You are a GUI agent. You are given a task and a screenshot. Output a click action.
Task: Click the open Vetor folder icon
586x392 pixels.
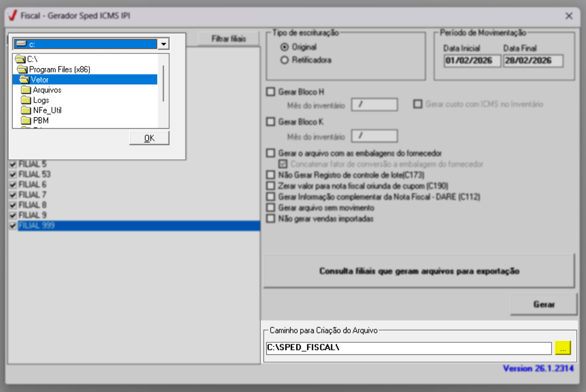click(x=25, y=80)
